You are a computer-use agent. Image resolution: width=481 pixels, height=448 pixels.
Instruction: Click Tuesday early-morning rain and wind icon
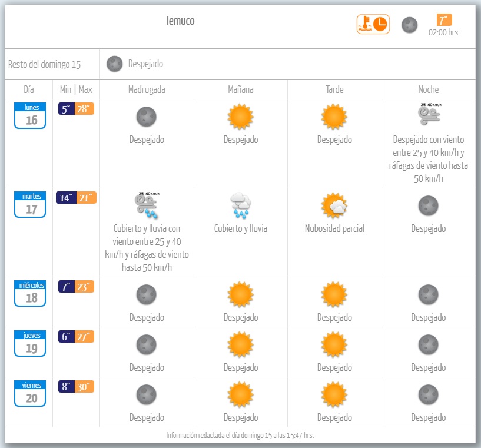pyautogui.click(x=147, y=204)
